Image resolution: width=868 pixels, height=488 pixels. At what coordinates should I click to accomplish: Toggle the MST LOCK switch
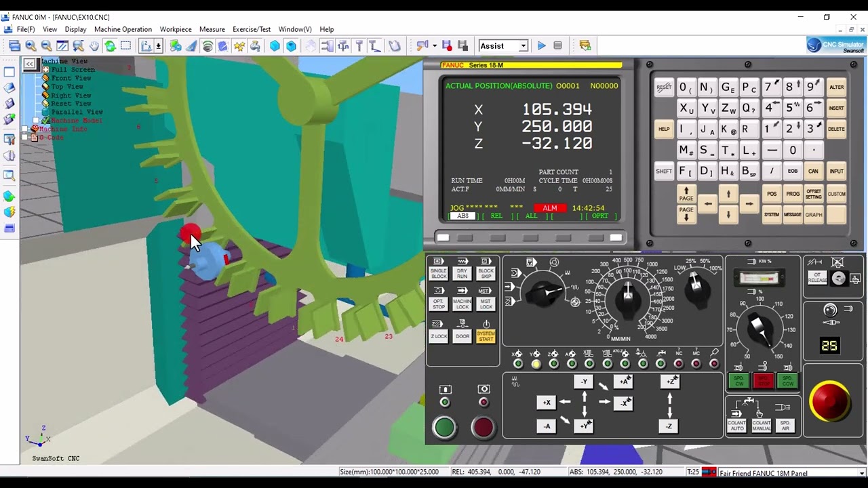(x=486, y=304)
